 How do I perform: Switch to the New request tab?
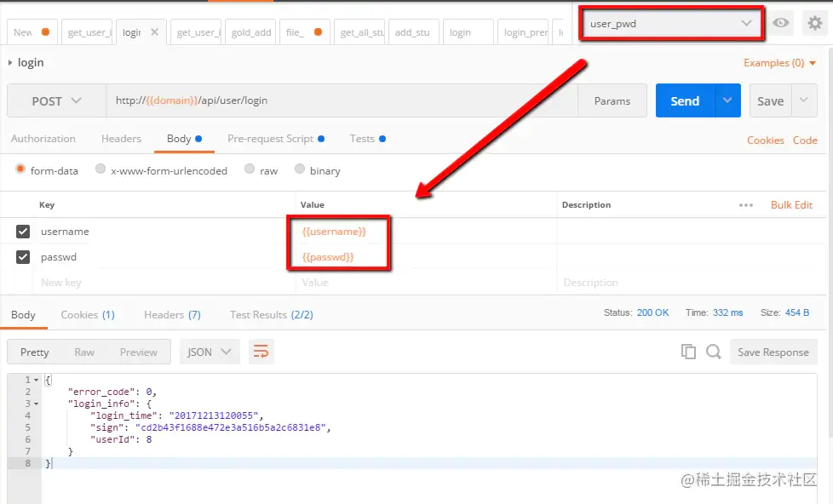[32, 32]
